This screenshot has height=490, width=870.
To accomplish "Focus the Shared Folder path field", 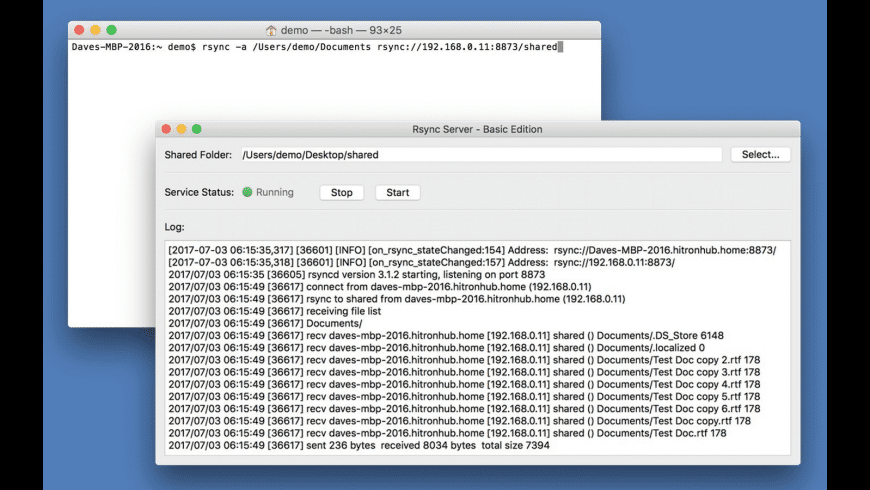I will point(481,155).
